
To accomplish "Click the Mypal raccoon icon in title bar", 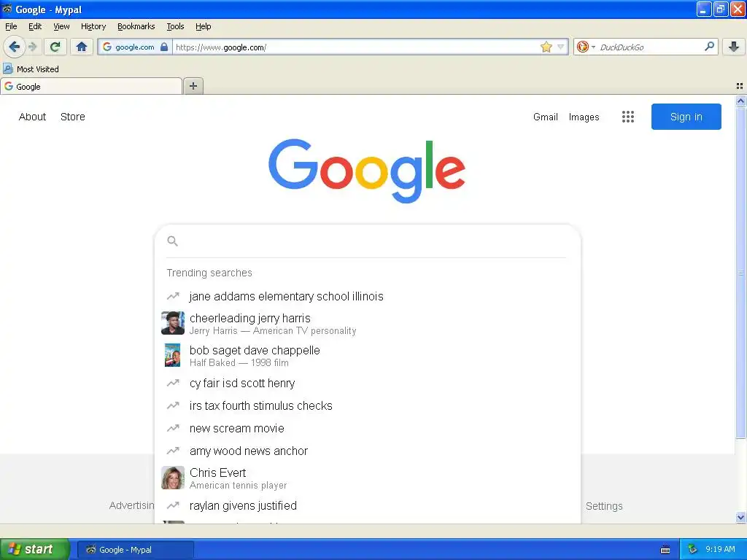I will (x=7, y=9).
